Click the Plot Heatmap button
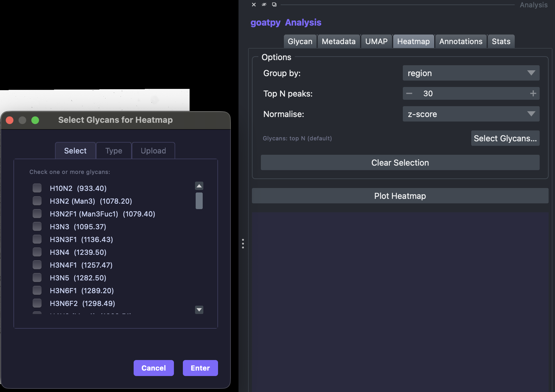Screen dimensions: 555x392 (400, 196)
